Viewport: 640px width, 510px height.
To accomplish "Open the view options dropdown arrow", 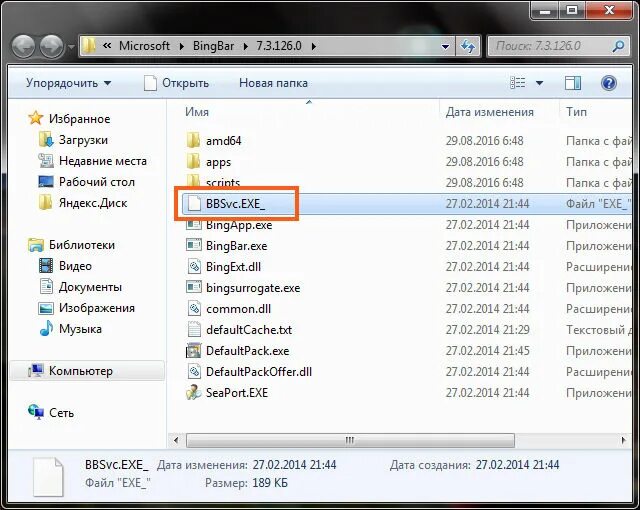I will (x=539, y=83).
